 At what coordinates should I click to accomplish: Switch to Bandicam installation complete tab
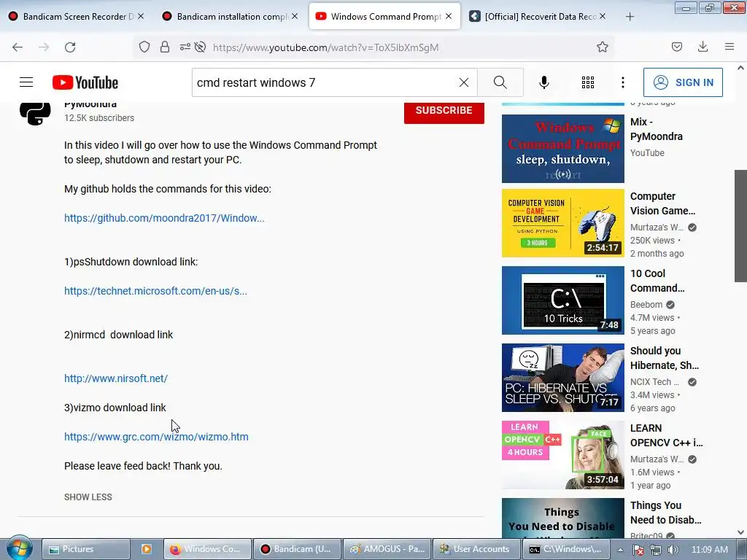(230, 16)
